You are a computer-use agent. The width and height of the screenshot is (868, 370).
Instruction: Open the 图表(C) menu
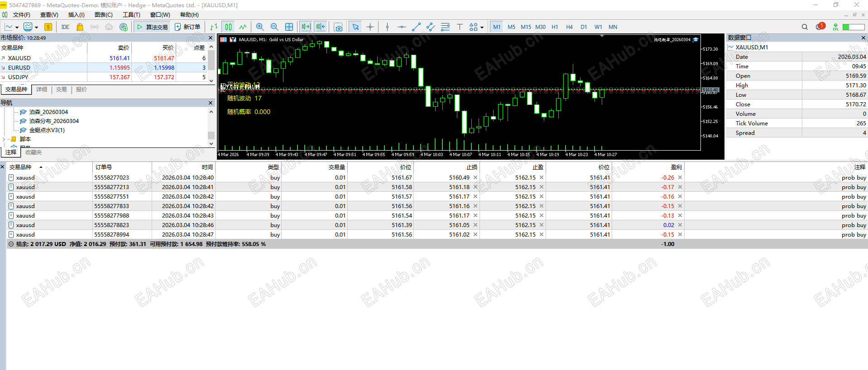(x=103, y=15)
